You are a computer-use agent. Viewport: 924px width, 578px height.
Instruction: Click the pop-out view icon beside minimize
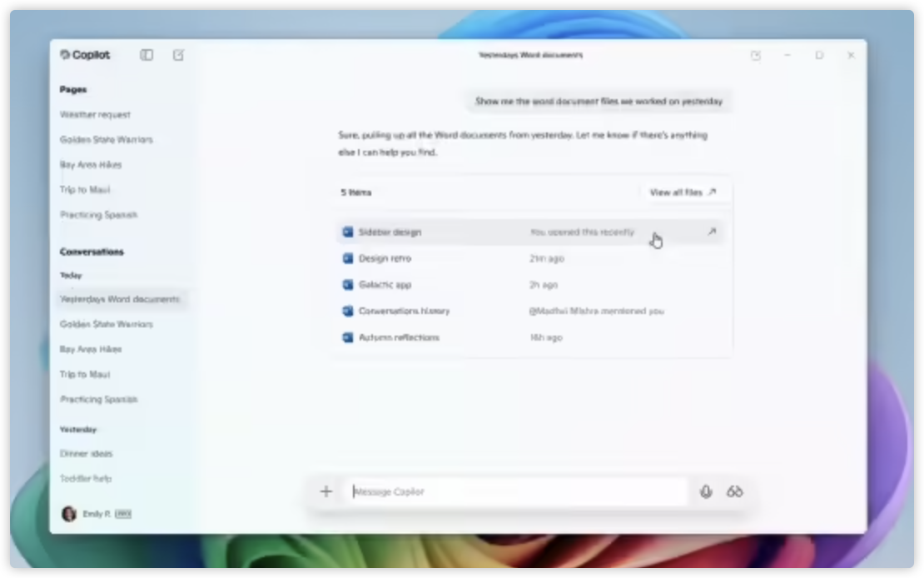(x=756, y=56)
